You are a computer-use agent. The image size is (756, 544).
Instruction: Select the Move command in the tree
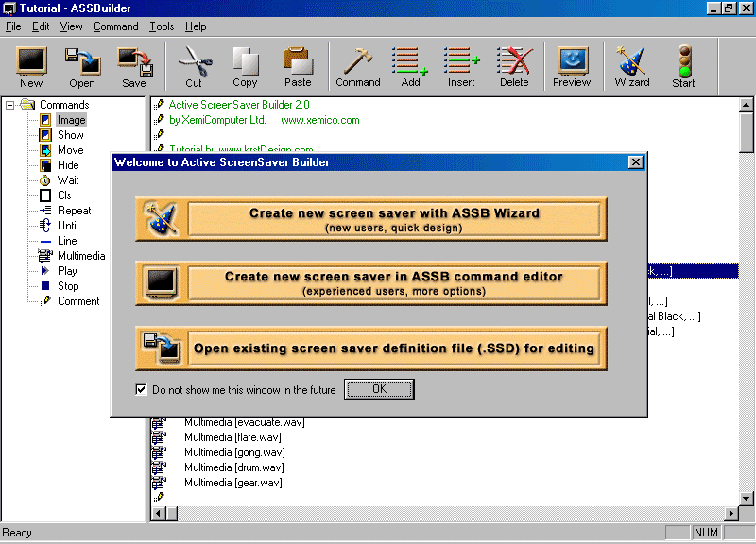(x=70, y=150)
